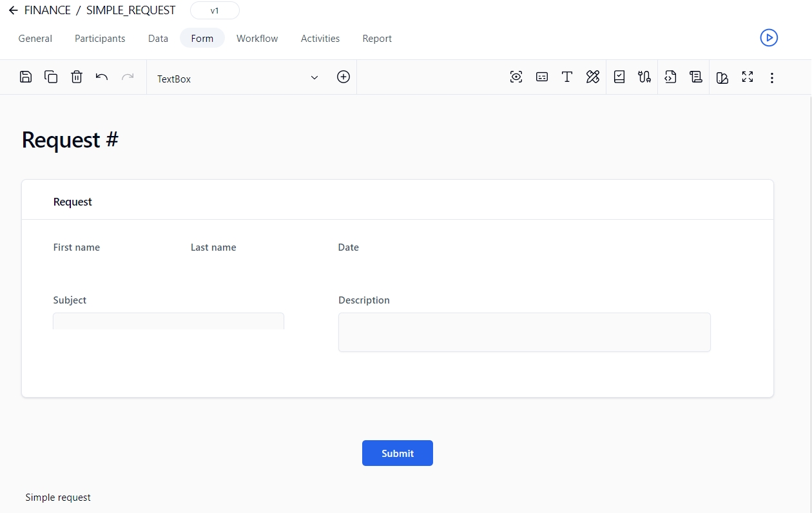The image size is (812, 513).
Task: Click the Description text area
Action: 524,333
